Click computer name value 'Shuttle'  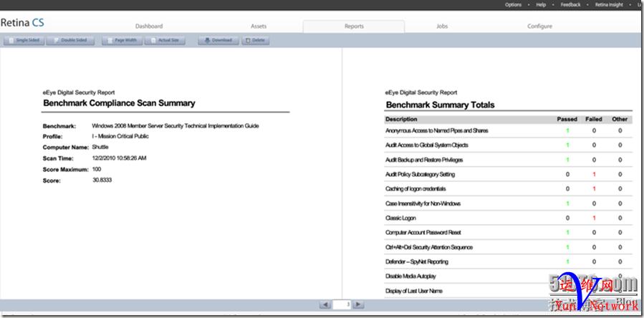tap(100, 147)
